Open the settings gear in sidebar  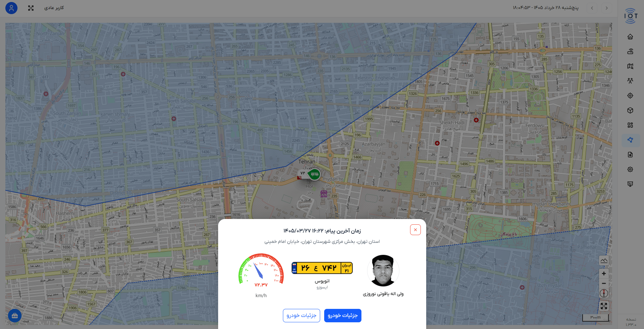click(630, 169)
